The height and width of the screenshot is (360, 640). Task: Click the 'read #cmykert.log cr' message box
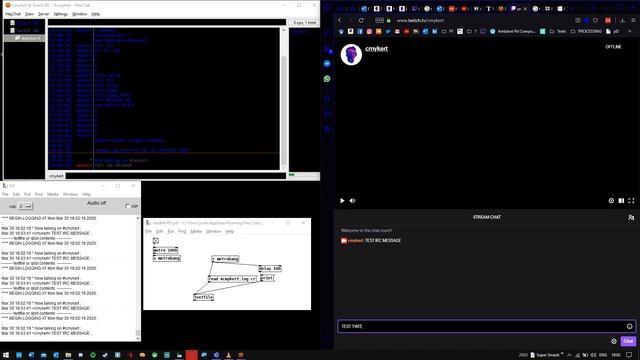[x=233, y=279]
